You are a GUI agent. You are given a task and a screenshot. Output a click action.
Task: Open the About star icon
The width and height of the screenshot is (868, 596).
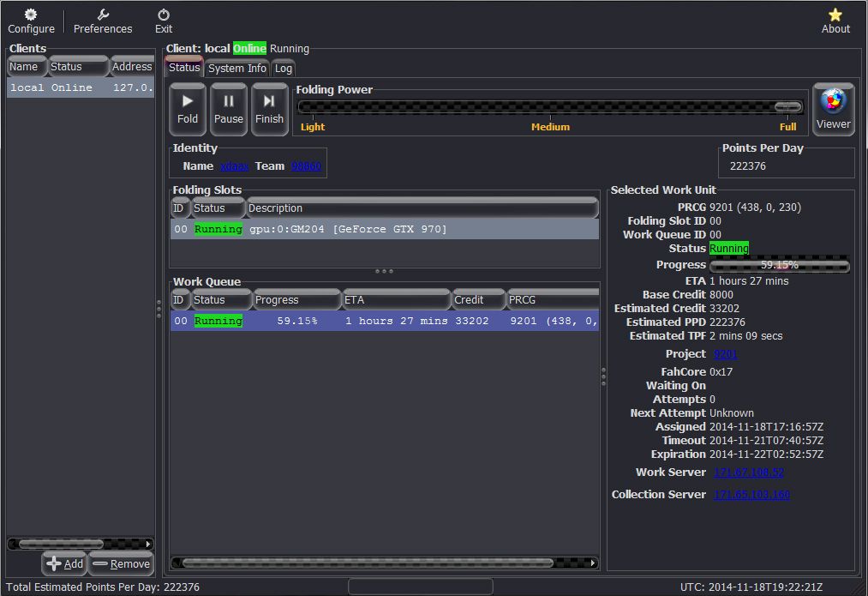835,15
